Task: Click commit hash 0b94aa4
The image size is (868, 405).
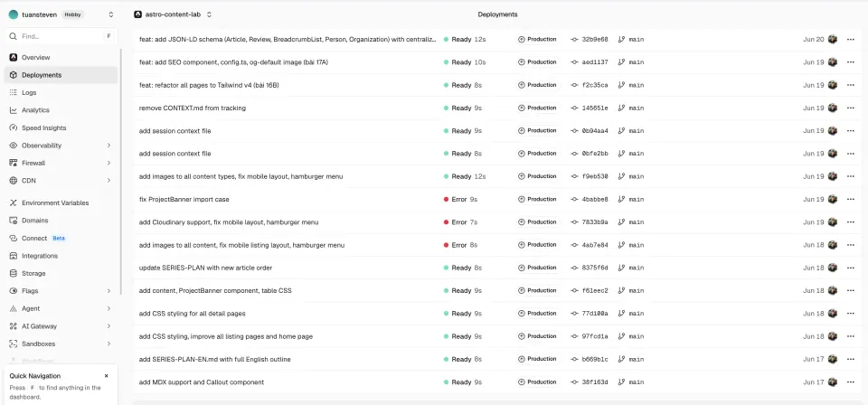Action: [x=595, y=131]
